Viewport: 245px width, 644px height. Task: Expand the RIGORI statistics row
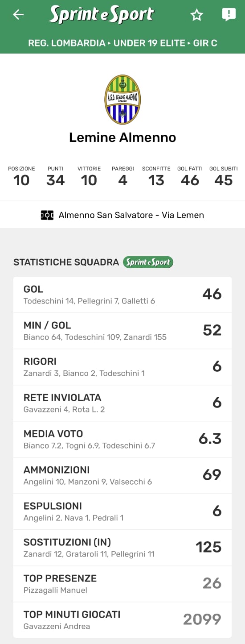pos(122,367)
